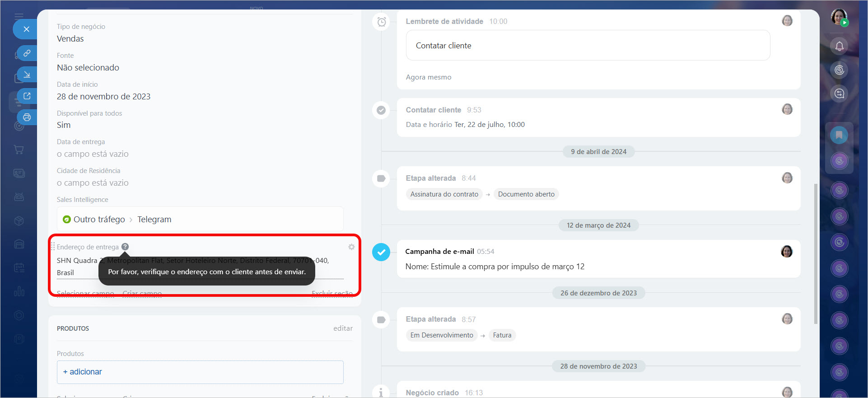Click the Outro tráfego source in Sales Intelligence
Image resolution: width=868 pixels, height=398 pixels.
(x=99, y=220)
